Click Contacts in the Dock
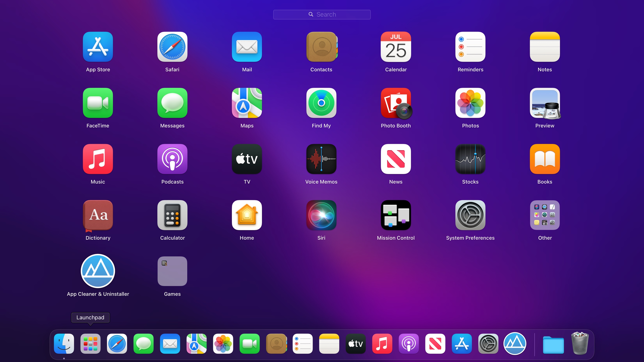Viewport: 644px width, 362px height. tap(276, 344)
